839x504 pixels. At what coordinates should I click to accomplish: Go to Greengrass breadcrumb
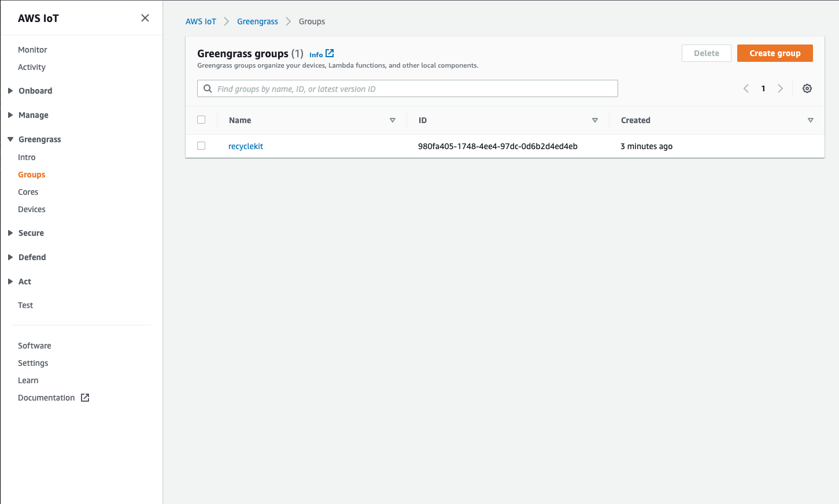pyautogui.click(x=257, y=21)
